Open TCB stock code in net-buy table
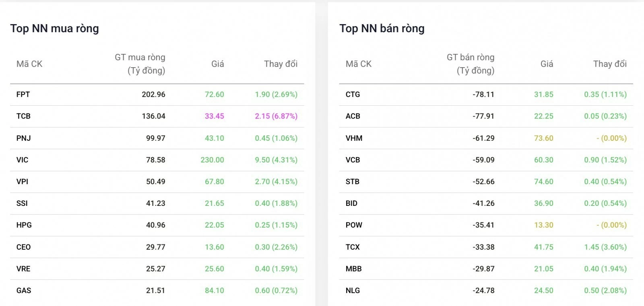The height and width of the screenshot is (306, 644). (23, 116)
